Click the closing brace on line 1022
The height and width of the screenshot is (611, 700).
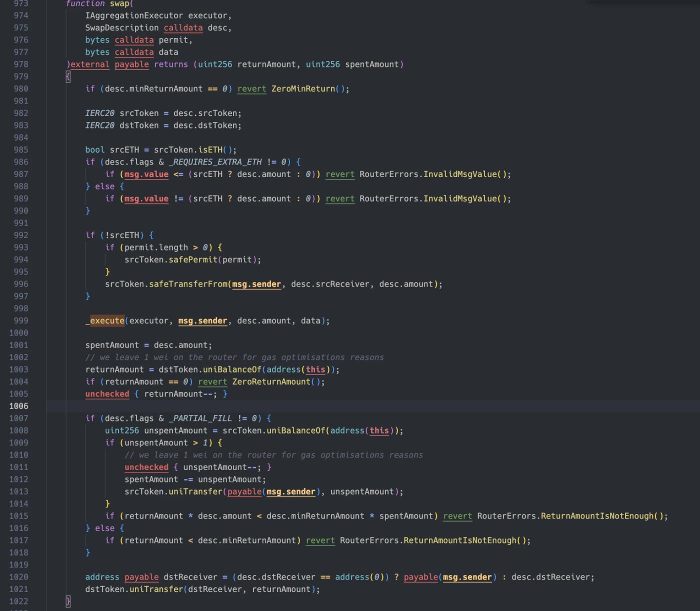(x=68, y=601)
